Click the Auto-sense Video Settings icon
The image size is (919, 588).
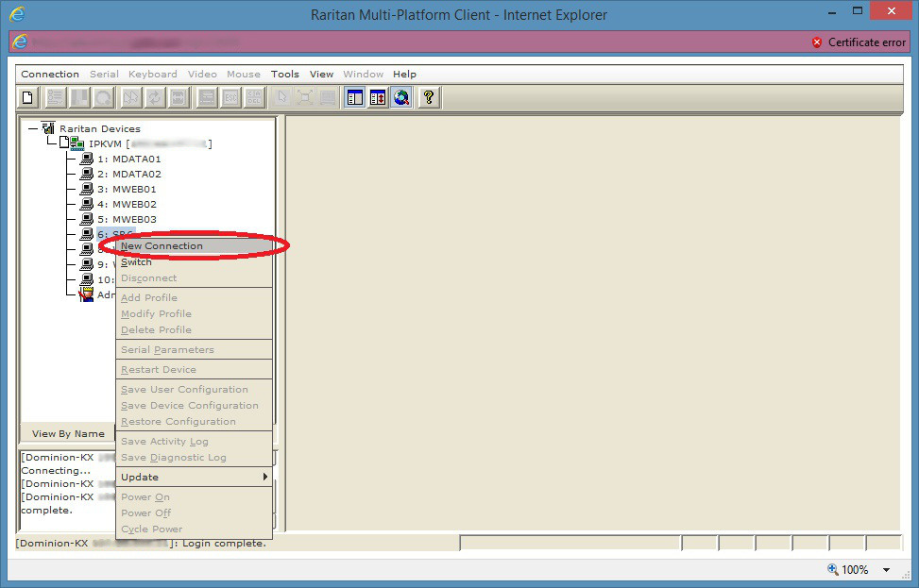[179, 97]
